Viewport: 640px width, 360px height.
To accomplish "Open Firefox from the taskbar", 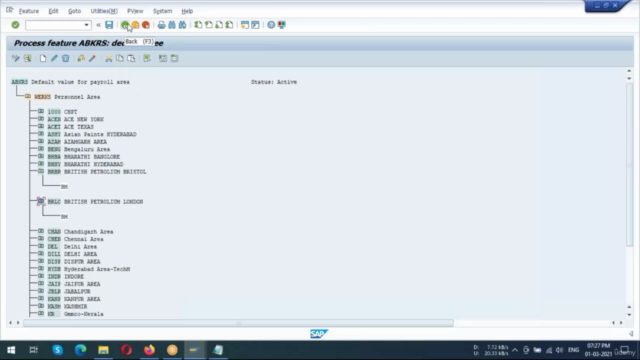I will click(149, 350).
